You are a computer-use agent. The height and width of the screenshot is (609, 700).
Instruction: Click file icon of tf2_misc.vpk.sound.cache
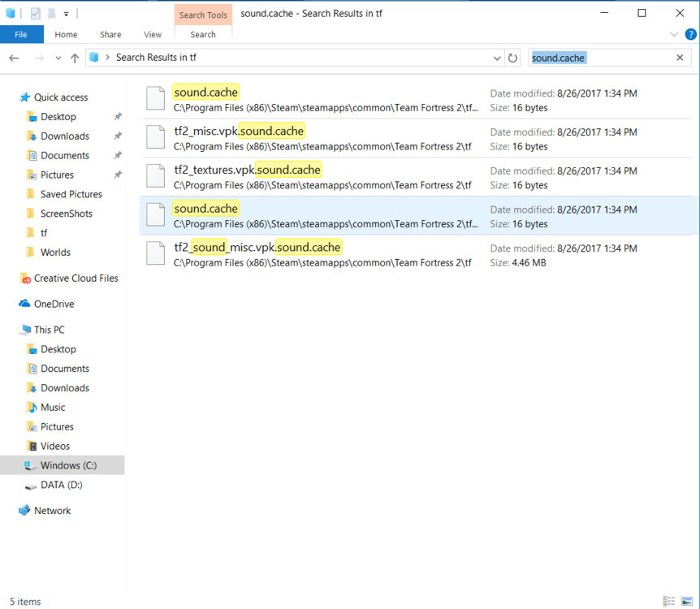click(x=156, y=137)
